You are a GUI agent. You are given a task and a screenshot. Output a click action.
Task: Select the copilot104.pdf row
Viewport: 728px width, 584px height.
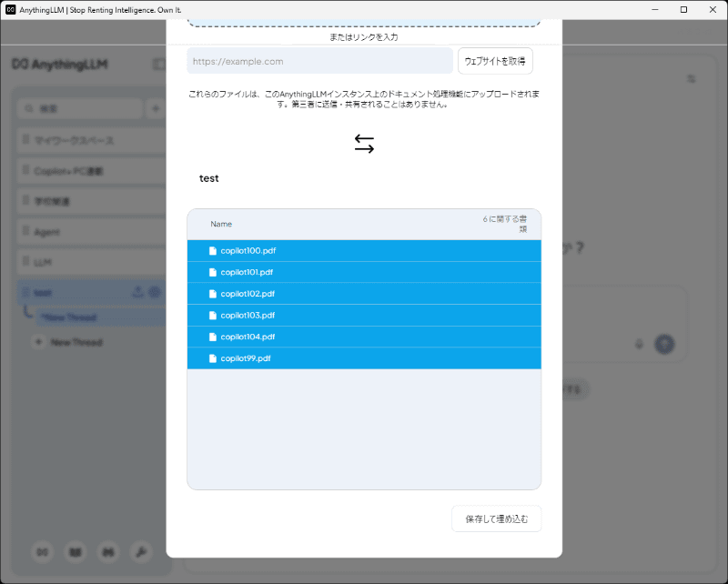pos(364,337)
